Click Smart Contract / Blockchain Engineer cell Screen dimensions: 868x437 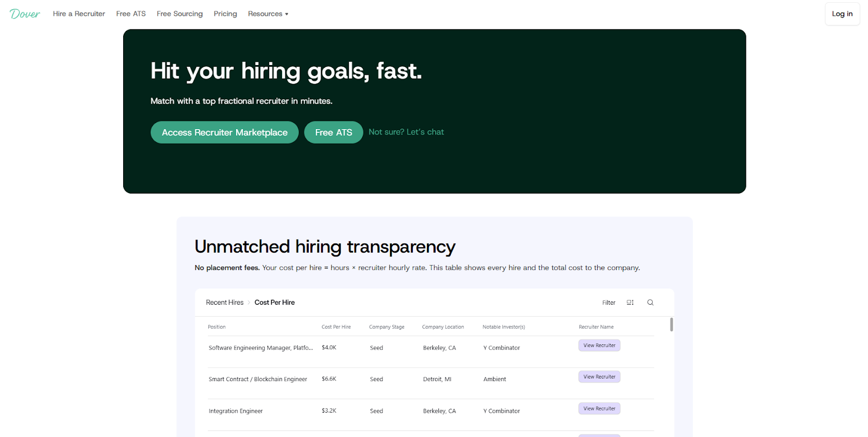[x=258, y=380]
